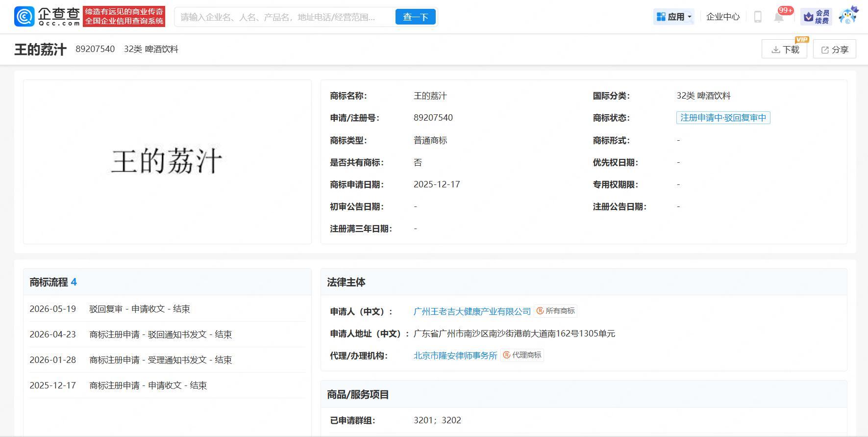Click the 代理商标 badge next to agency
This screenshot has width=868, height=437.
[x=522, y=355]
